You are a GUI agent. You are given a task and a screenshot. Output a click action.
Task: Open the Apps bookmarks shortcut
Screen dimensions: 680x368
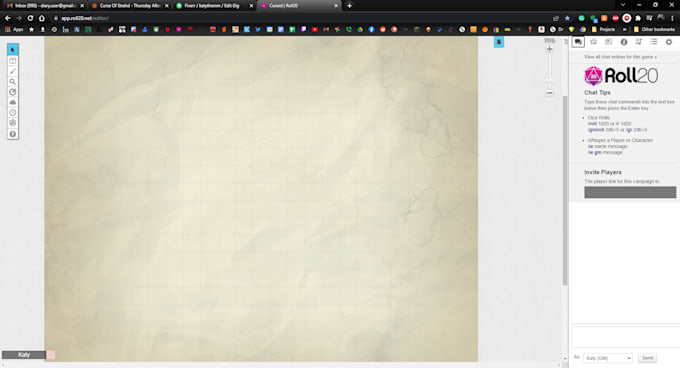14,29
